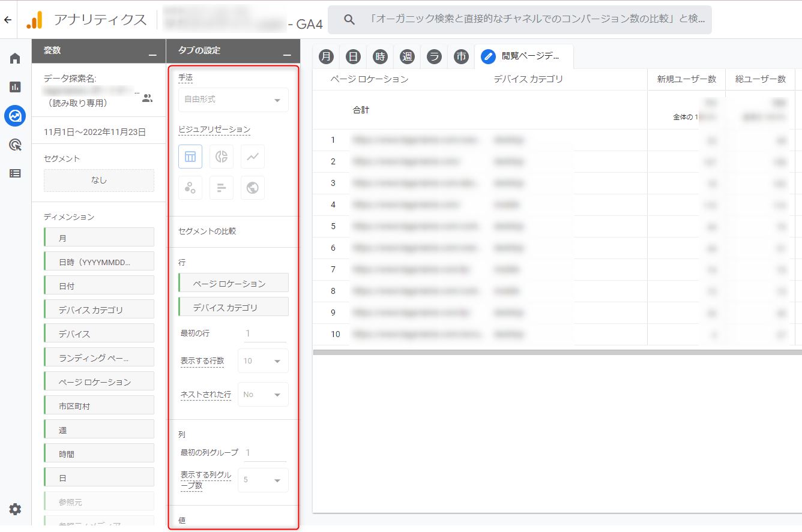The height and width of the screenshot is (532, 802).
Task: Switch to the 月 tab
Action: point(326,56)
